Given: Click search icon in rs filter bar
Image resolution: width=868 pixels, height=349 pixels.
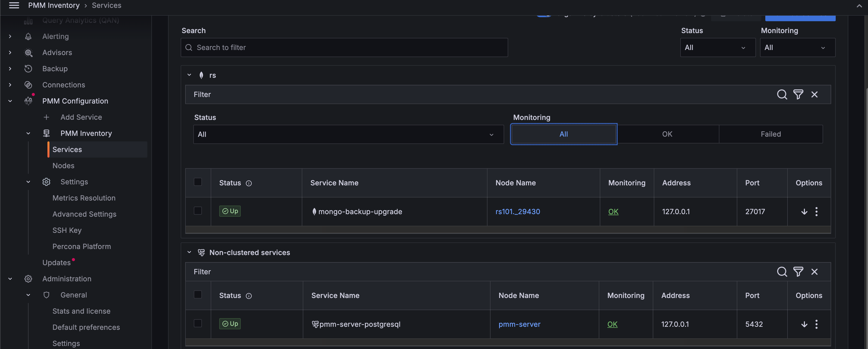Looking at the screenshot, I should (x=782, y=94).
